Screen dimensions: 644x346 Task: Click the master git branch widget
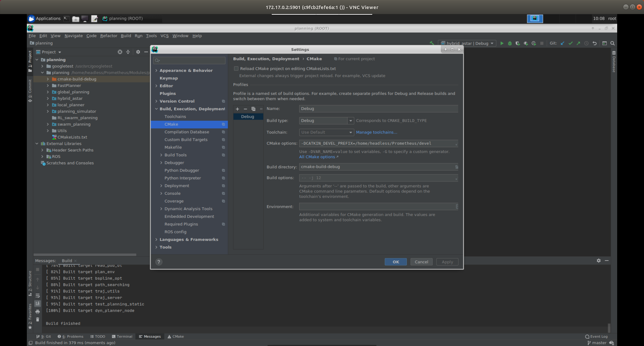click(597, 343)
